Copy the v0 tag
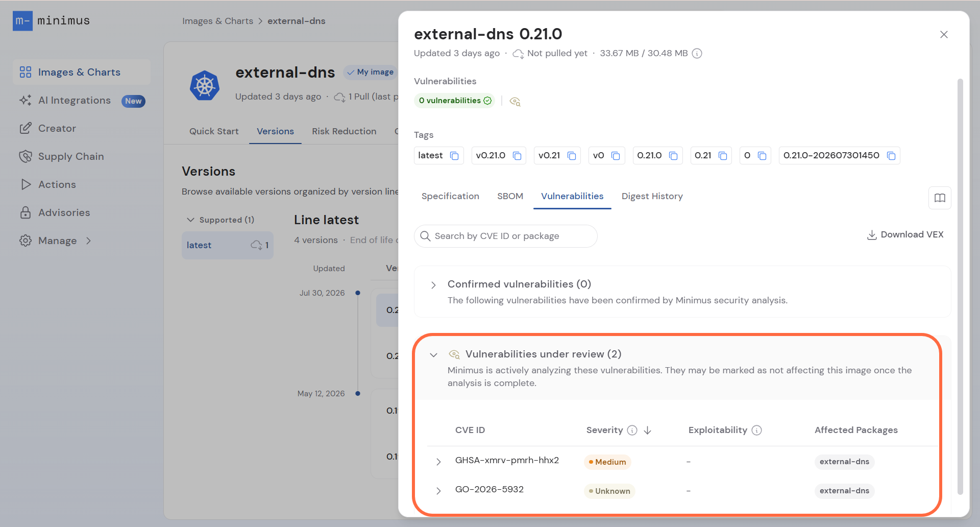The width and height of the screenshot is (980, 527). point(616,156)
